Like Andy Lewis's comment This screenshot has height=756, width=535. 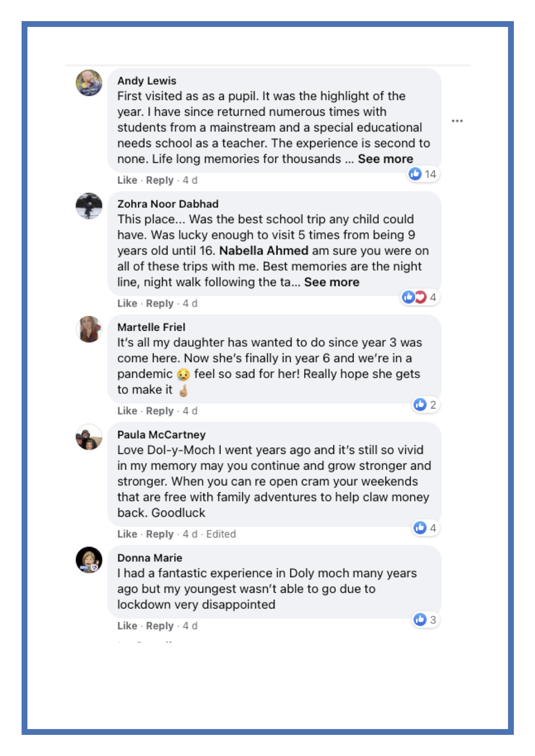127,180
